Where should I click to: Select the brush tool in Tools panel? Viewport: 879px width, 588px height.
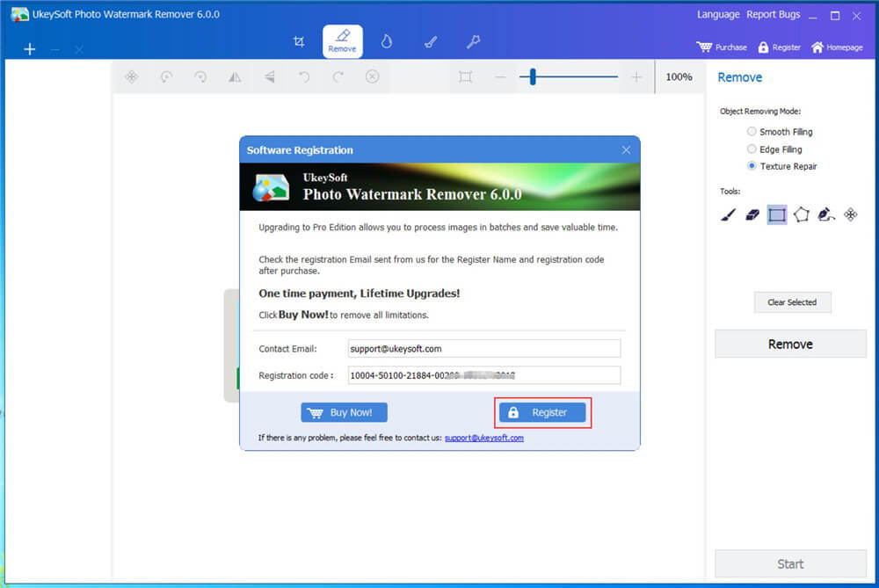(x=728, y=214)
